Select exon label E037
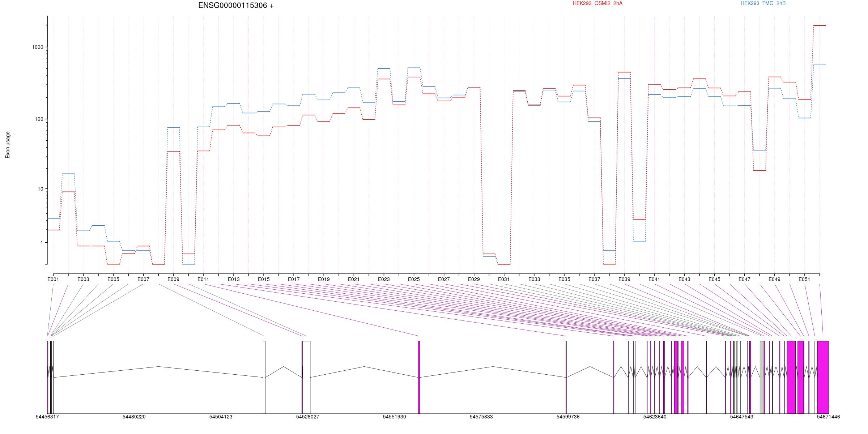This screenshot has height=434, width=868. pos(594,279)
